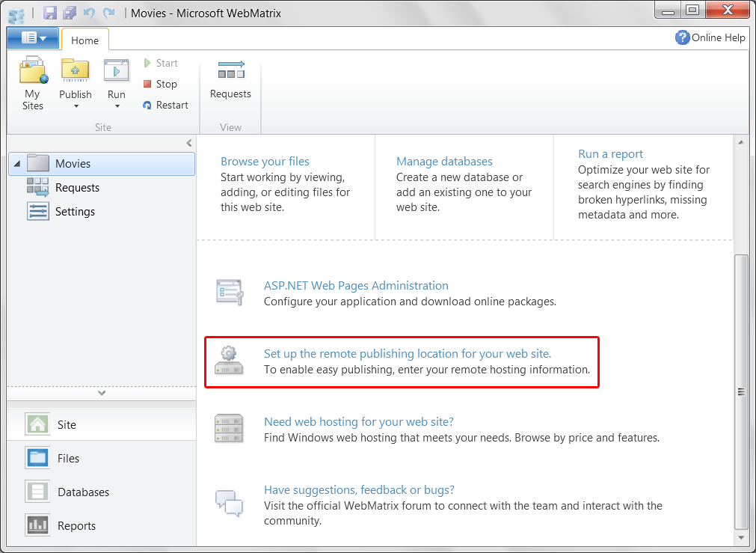Select the Home ribbon tab

click(84, 40)
